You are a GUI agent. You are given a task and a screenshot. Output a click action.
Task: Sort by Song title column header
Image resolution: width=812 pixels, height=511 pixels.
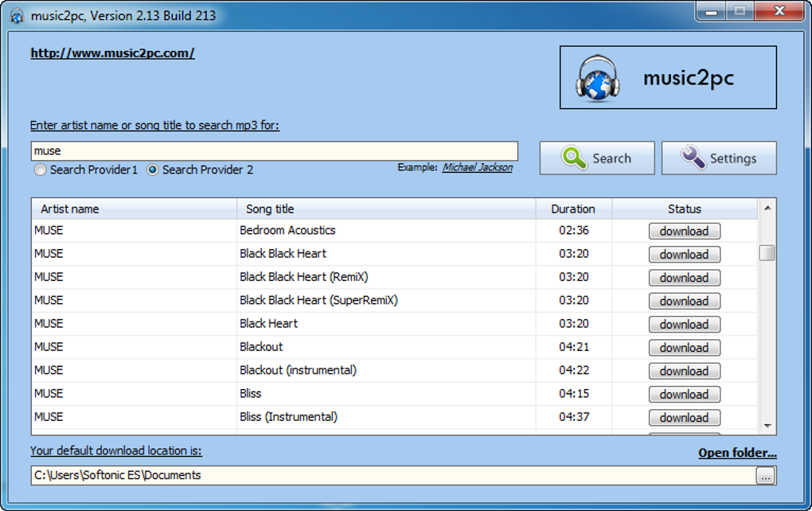[386, 209]
